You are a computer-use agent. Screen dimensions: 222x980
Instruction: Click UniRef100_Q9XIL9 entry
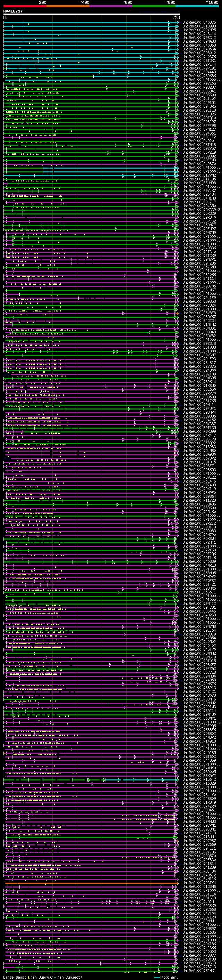199,489
